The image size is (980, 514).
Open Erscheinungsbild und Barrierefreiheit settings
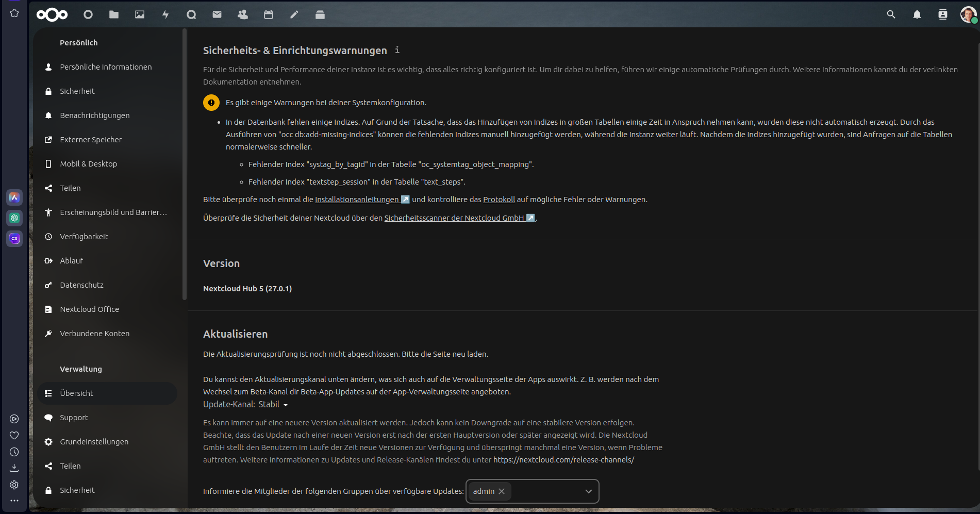coord(107,212)
